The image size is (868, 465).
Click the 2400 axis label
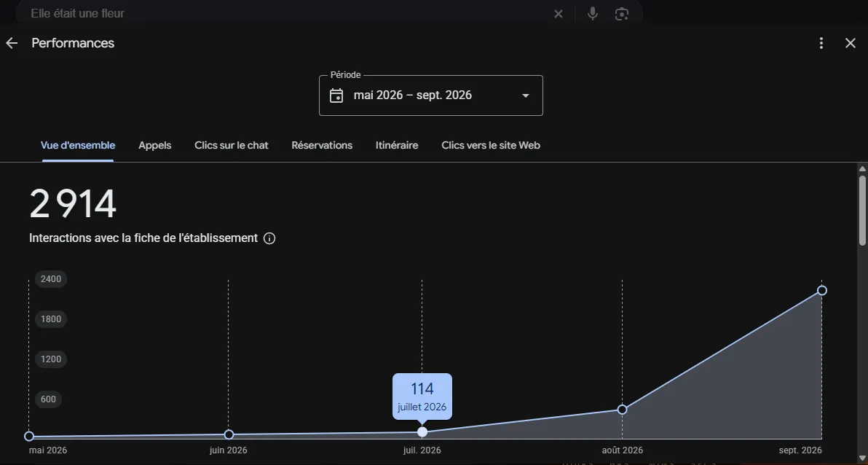click(51, 278)
